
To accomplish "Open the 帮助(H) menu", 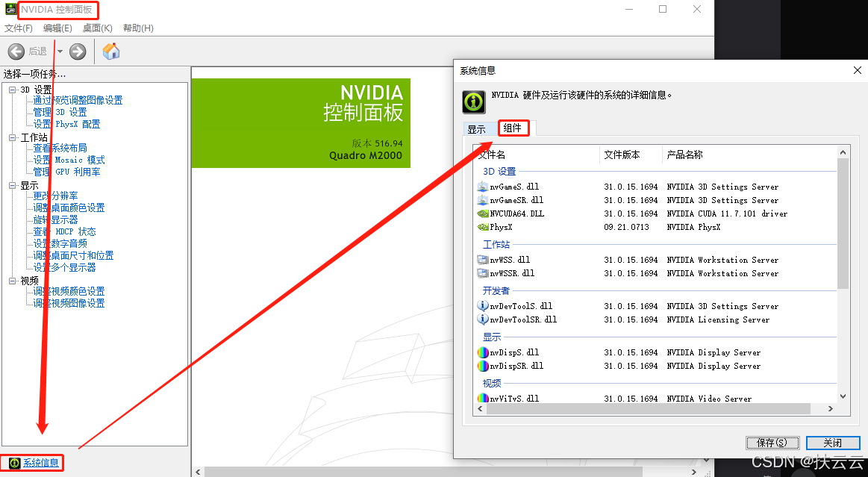I will 138,28.
